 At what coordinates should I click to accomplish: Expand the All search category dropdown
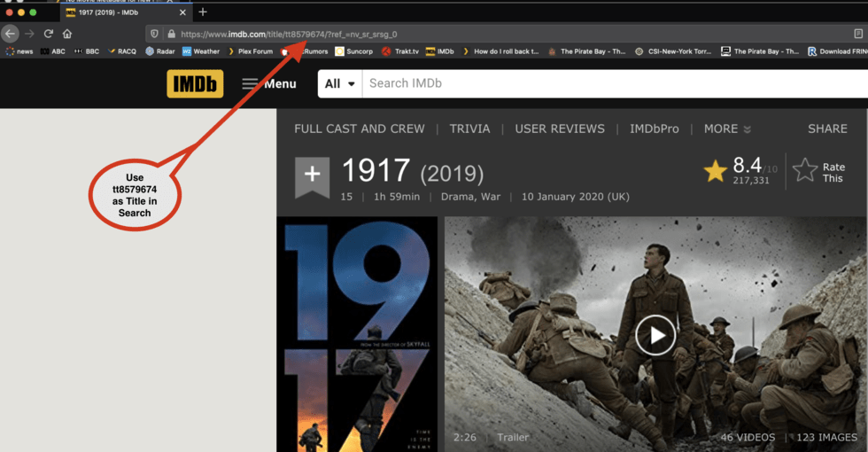tap(340, 83)
